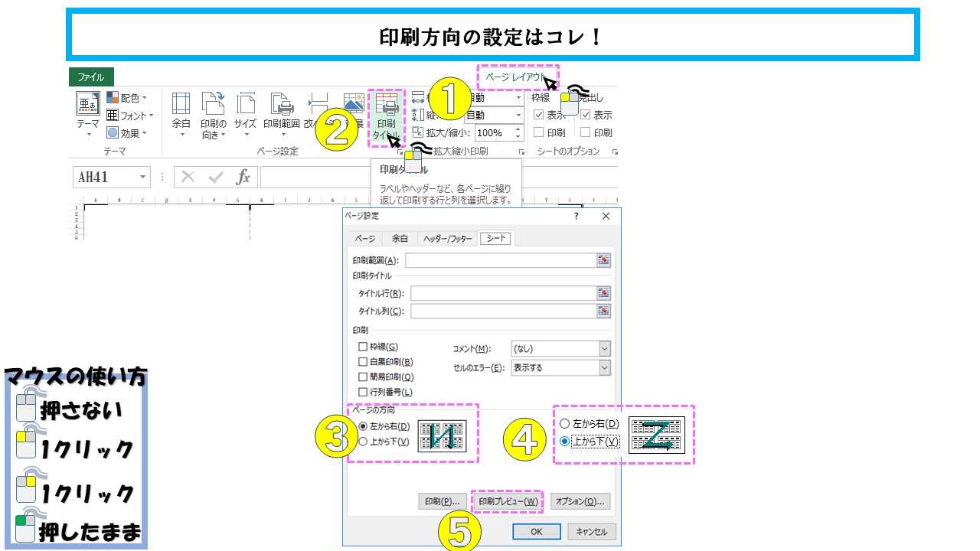The width and height of the screenshot is (980, 551).
Task: Click the range picker icon for タイトル行(R)
Action: coord(604,293)
